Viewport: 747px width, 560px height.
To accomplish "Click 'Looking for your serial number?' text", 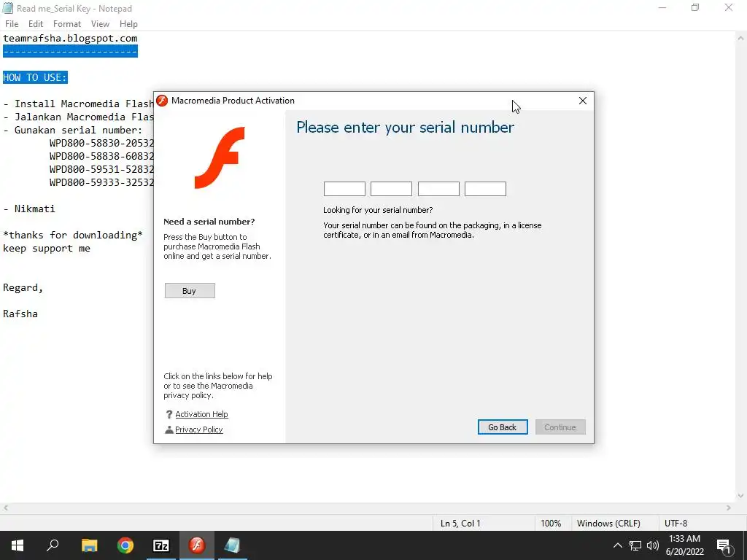I will point(378,210).
